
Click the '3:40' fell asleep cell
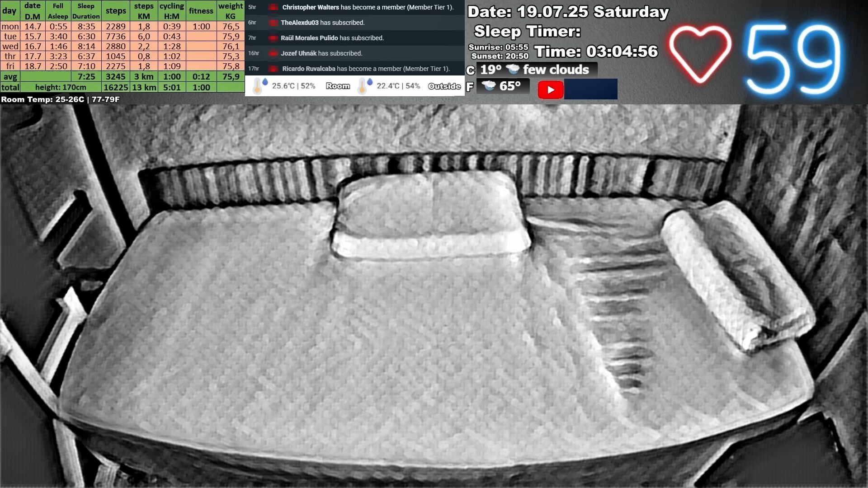point(58,36)
